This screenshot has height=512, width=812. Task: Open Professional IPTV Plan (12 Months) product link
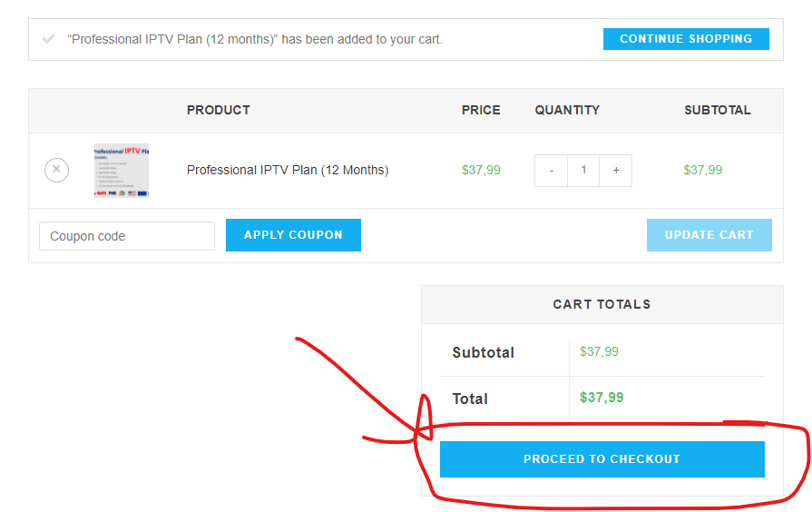click(288, 170)
